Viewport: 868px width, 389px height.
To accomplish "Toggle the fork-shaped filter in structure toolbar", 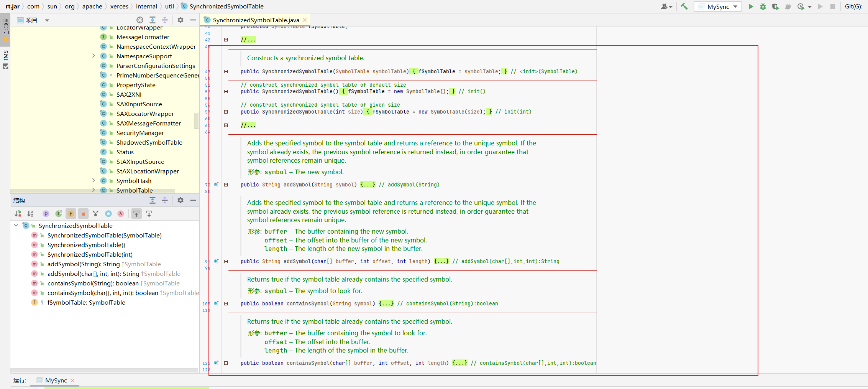I will coord(96,214).
